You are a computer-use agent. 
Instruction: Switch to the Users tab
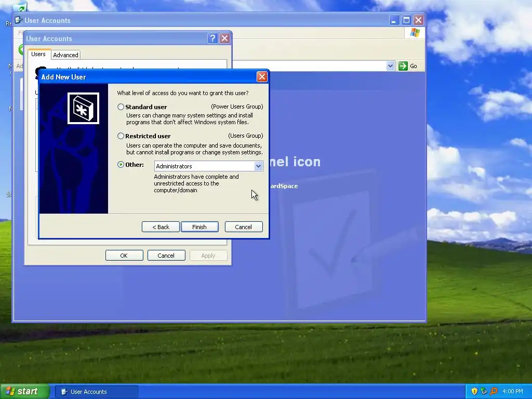click(x=38, y=54)
